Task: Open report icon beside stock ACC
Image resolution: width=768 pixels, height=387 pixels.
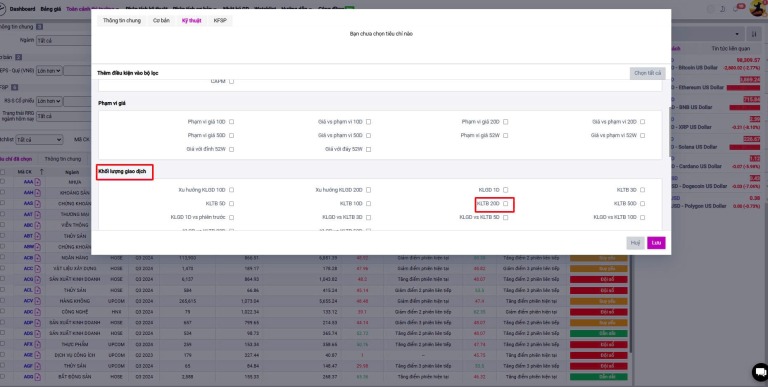Action: click(38, 268)
